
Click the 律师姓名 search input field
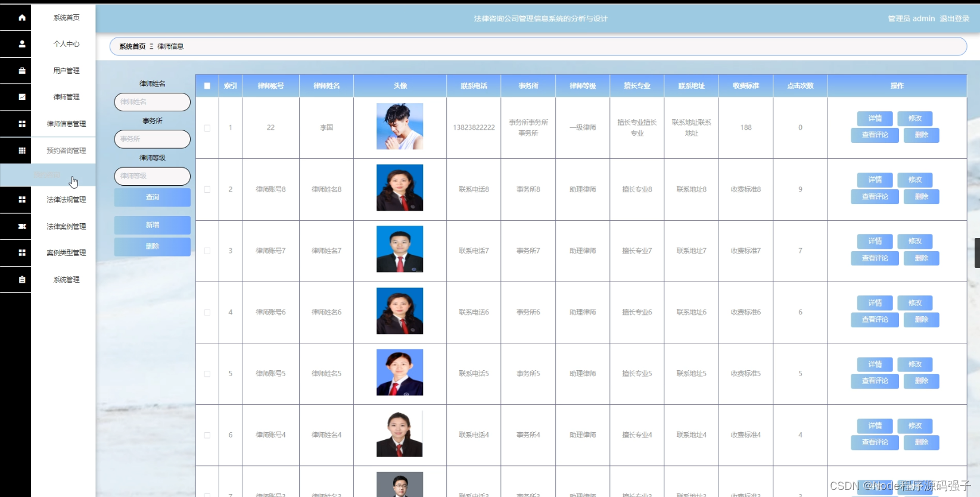click(x=153, y=102)
